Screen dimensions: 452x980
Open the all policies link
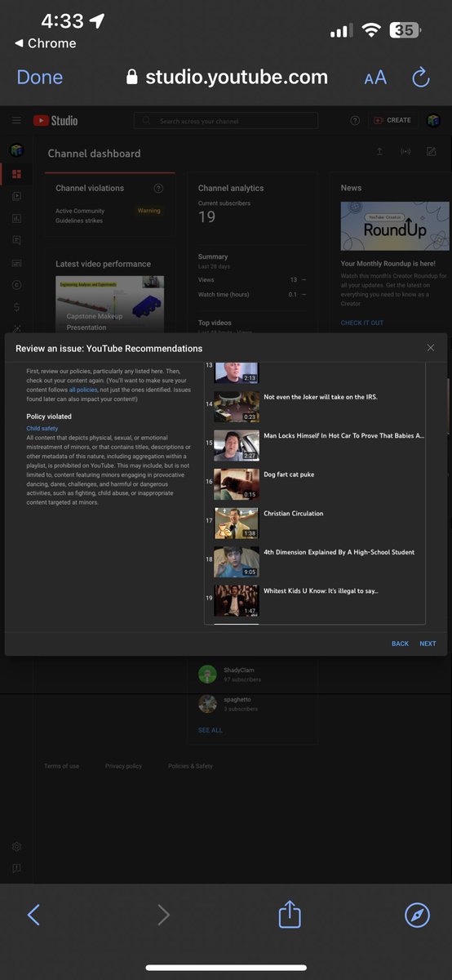click(83, 390)
